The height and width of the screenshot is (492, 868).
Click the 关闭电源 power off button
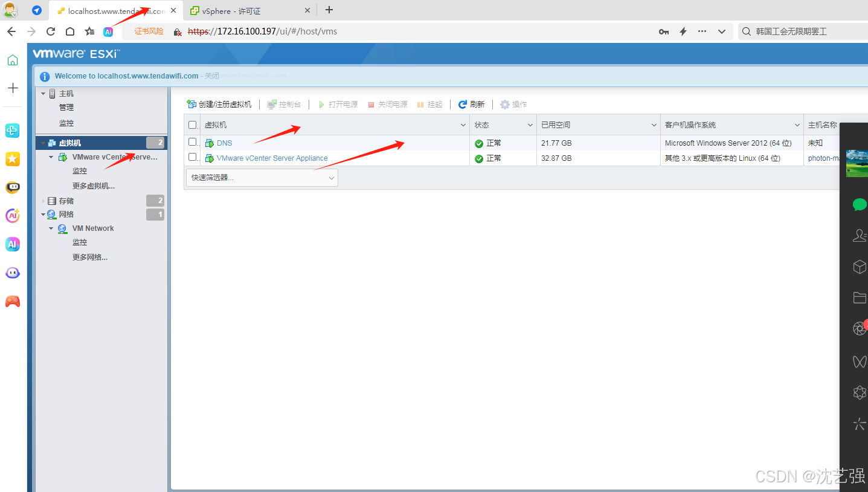coord(387,105)
